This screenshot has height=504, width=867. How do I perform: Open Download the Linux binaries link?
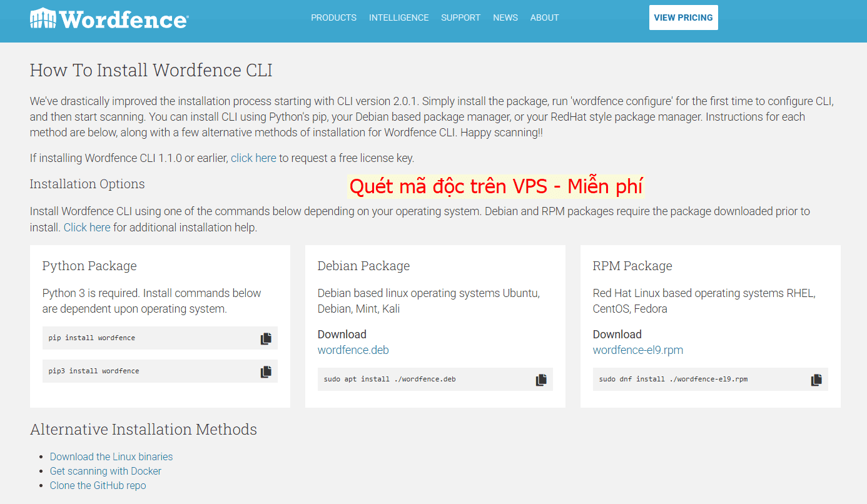[x=111, y=456]
